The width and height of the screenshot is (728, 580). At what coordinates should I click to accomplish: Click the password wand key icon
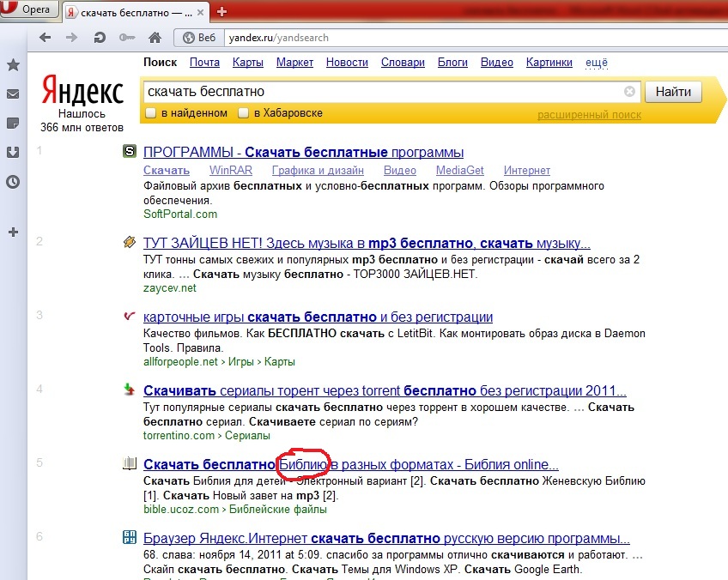(127, 38)
